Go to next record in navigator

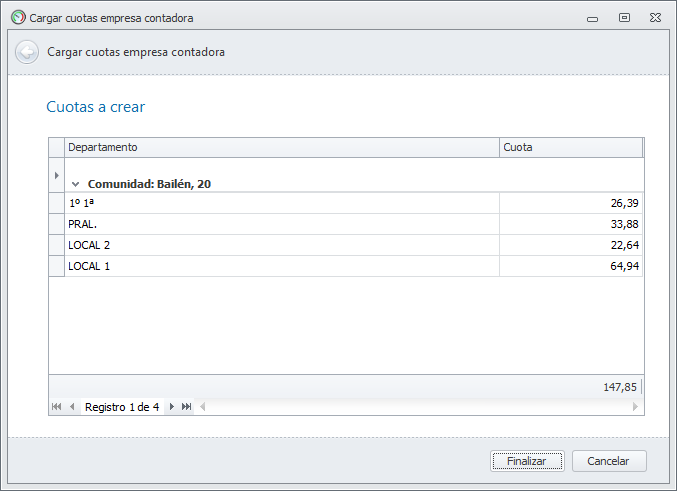coord(172,407)
